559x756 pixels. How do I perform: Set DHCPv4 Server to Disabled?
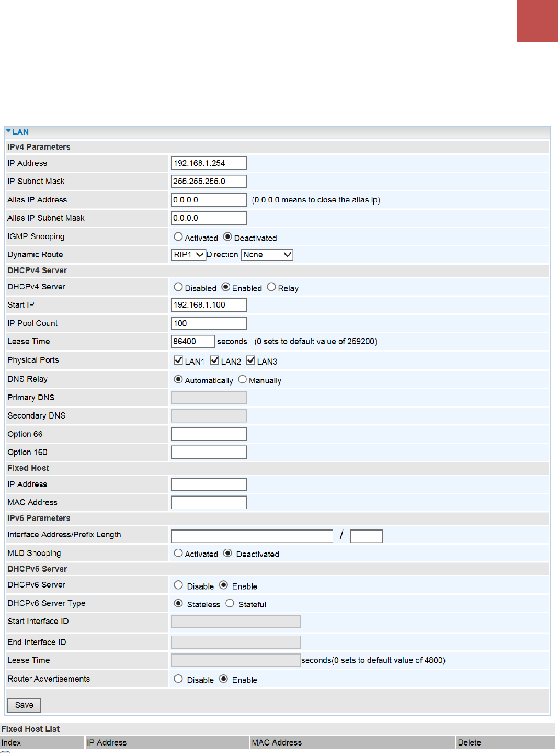point(178,287)
